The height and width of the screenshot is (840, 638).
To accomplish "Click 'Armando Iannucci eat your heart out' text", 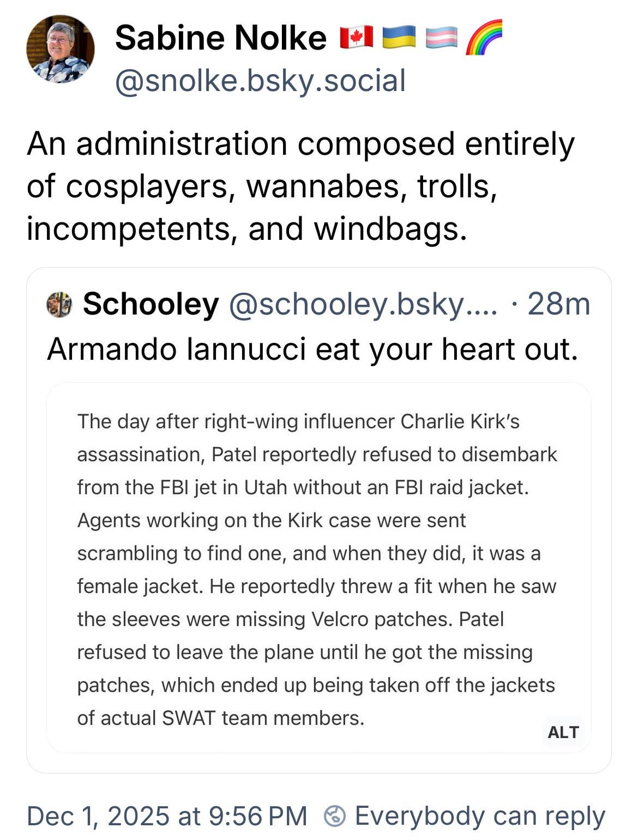I will pos(312,349).
